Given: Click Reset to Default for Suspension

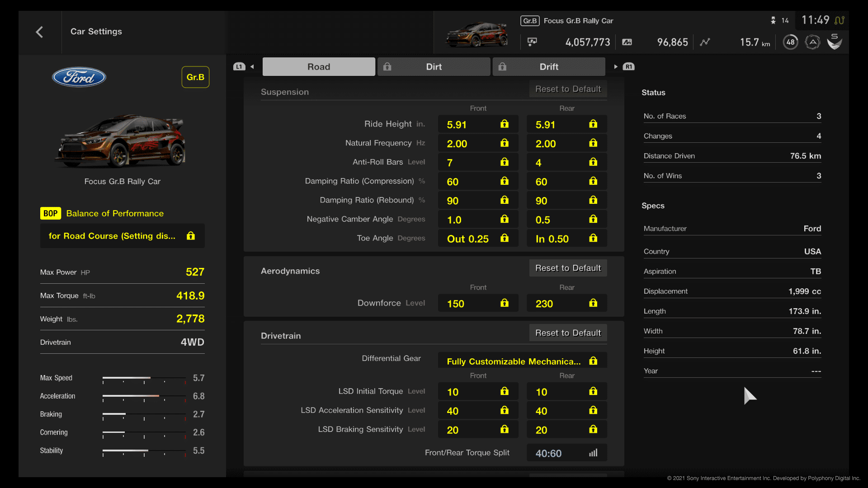Looking at the screenshot, I should [x=567, y=89].
